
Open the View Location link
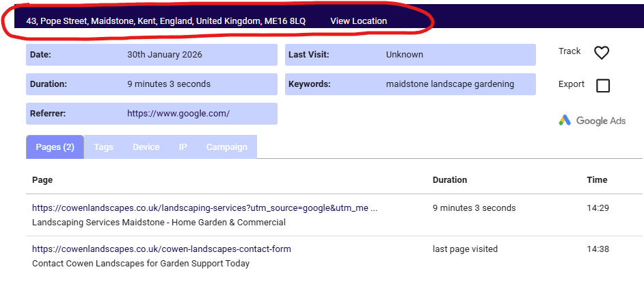pos(358,21)
